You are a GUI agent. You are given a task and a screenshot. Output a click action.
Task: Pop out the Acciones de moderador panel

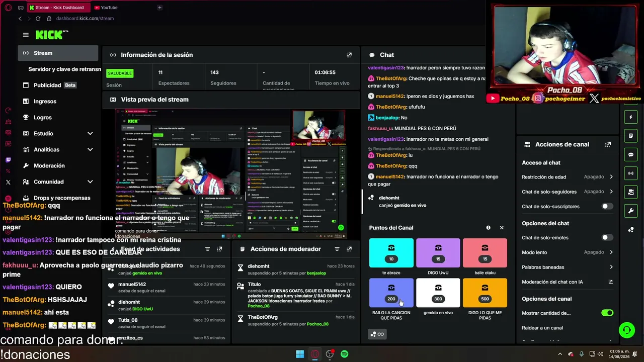[x=349, y=249]
